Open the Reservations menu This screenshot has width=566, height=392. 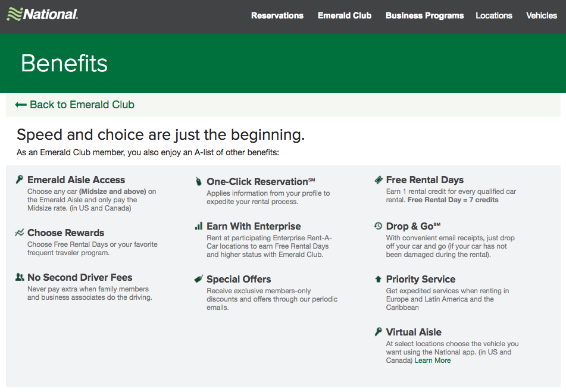(277, 15)
